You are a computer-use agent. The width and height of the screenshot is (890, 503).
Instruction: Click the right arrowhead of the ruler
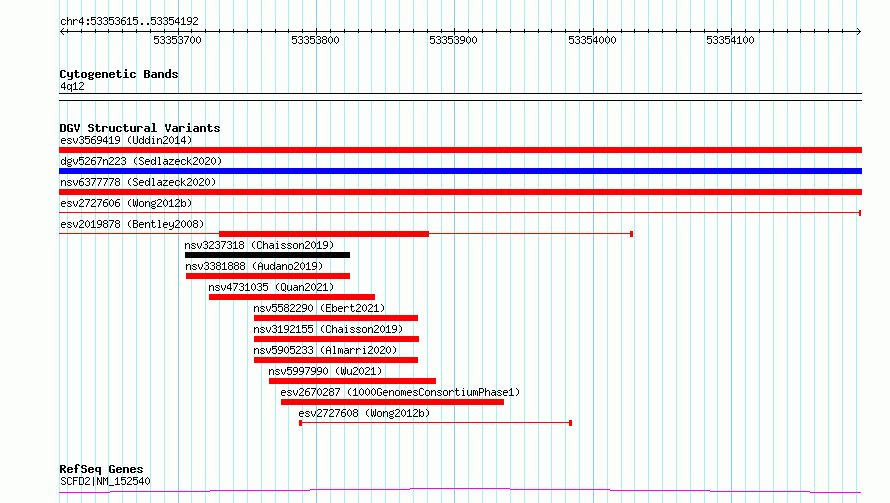(x=859, y=32)
